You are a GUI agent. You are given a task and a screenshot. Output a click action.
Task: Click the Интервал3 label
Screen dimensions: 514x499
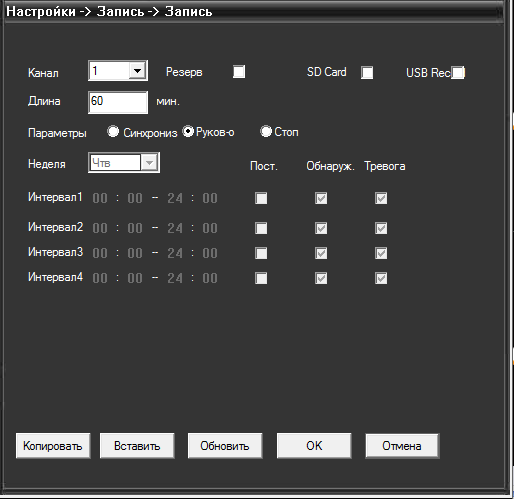click(55, 252)
